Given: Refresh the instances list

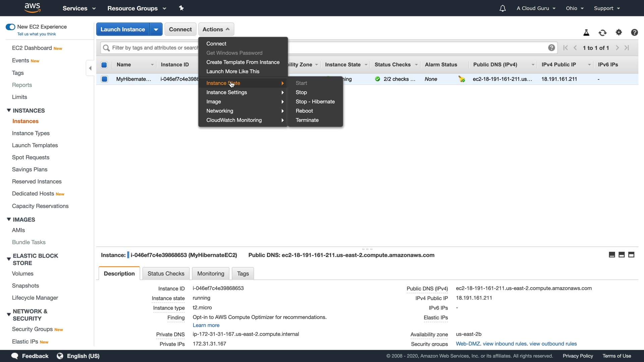Looking at the screenshot, I should tap(602, 33).
